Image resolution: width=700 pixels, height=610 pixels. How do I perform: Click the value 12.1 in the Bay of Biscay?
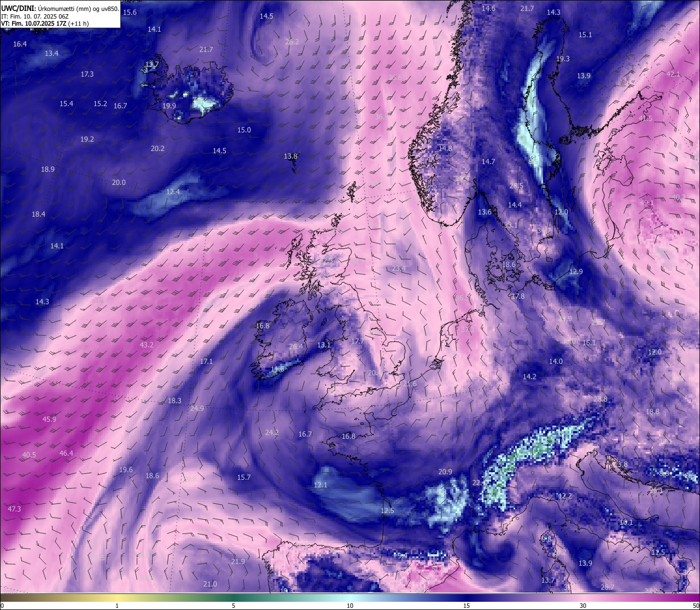320,485
